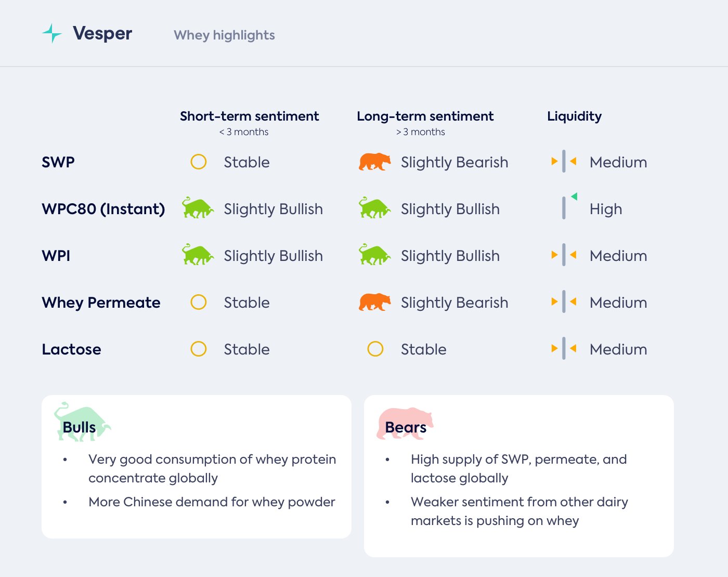
Task: Click the WPI short-term green bull icon
Action: click(198, 255)
